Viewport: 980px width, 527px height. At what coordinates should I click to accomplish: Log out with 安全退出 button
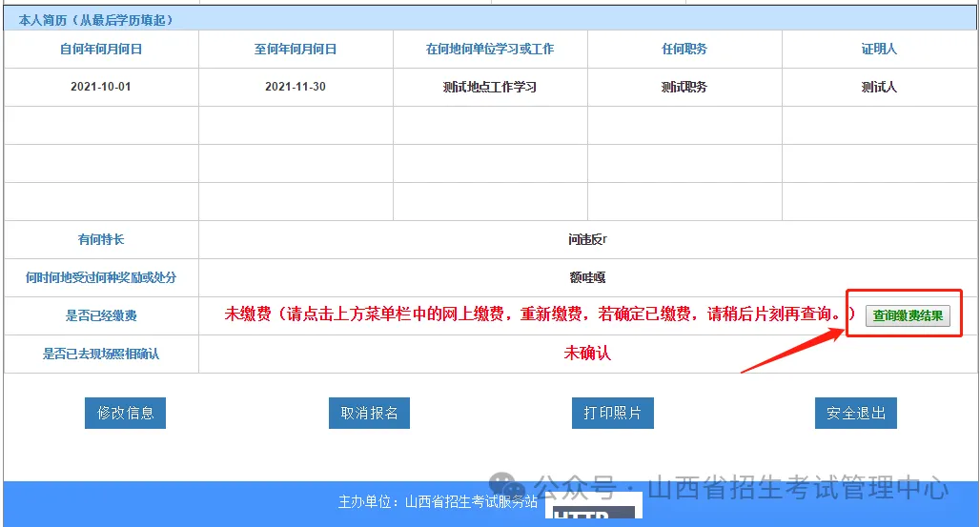[856, 413]
